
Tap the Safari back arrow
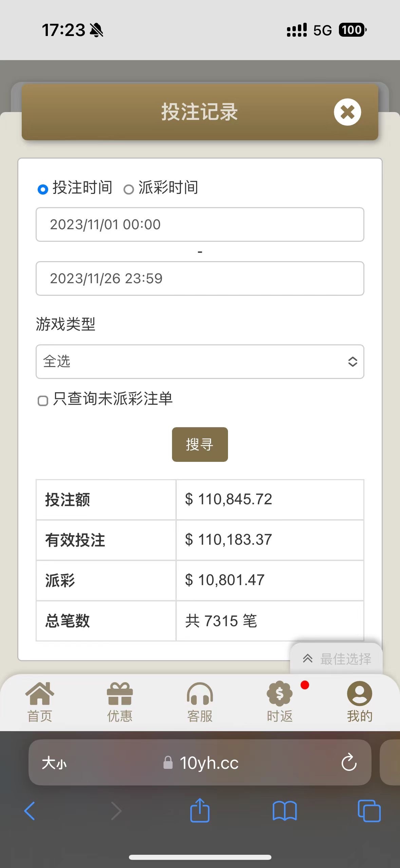(x=30, y=811)
